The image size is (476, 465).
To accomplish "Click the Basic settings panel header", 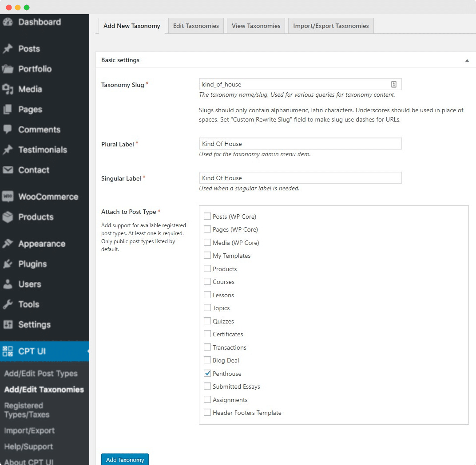I will 286,60.
